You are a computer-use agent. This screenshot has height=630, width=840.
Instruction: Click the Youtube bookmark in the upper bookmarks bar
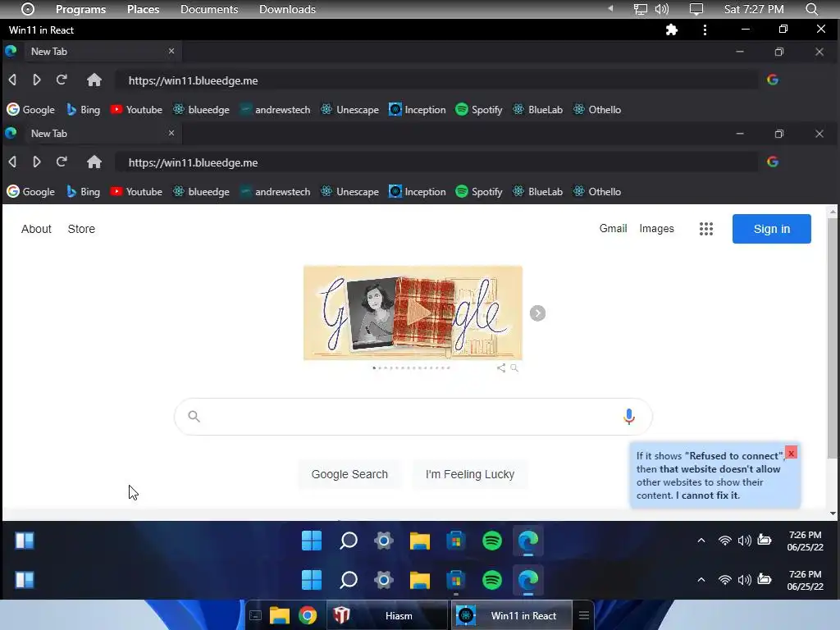[136, 109]
